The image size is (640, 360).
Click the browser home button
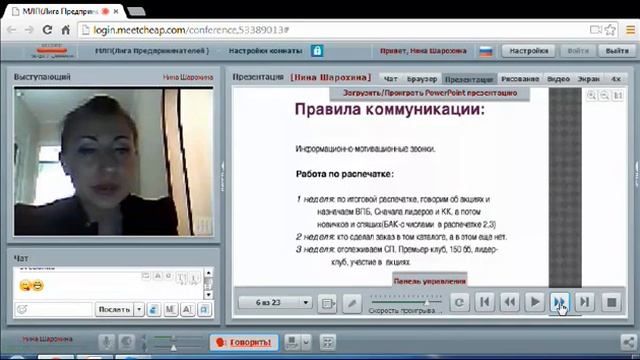point(65,29)
